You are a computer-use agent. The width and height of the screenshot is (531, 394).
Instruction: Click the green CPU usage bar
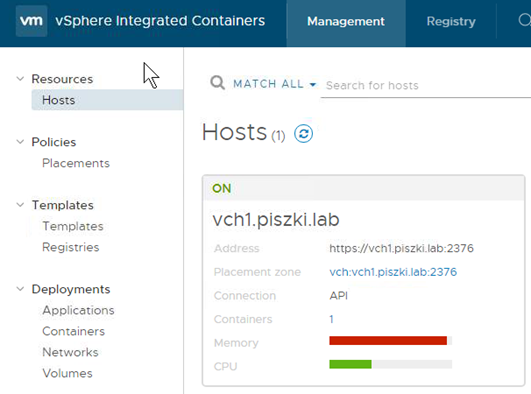(x=350, y=364)
